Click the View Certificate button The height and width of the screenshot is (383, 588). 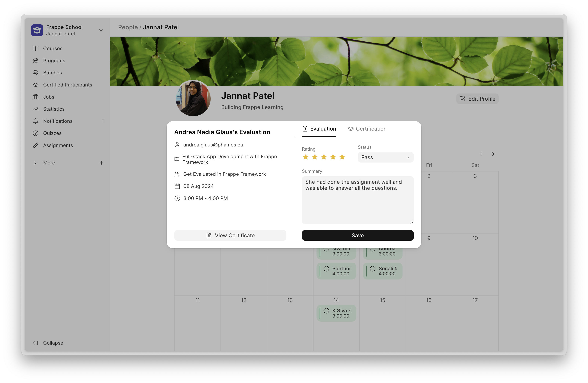pos(230,235)
